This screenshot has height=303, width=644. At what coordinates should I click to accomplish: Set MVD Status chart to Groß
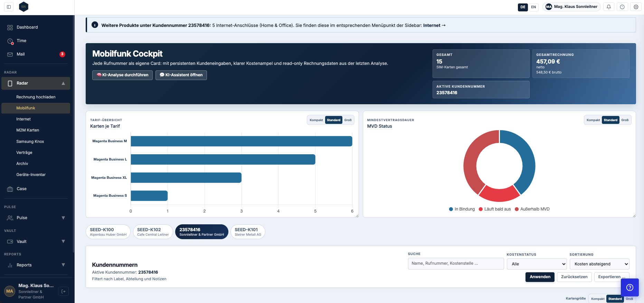click(625, 120)
